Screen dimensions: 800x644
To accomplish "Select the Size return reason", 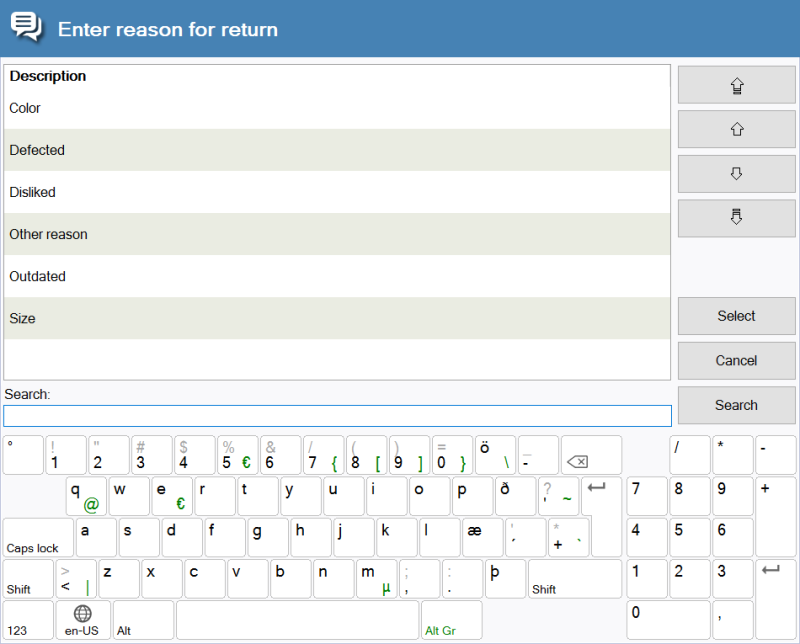I will point(336,318).
